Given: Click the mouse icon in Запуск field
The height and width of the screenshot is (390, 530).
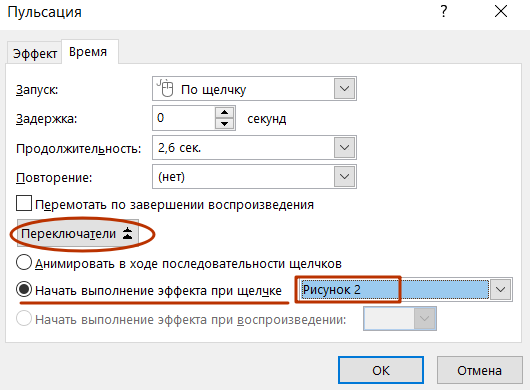Looking at the screenshot, I should point(165,88).
